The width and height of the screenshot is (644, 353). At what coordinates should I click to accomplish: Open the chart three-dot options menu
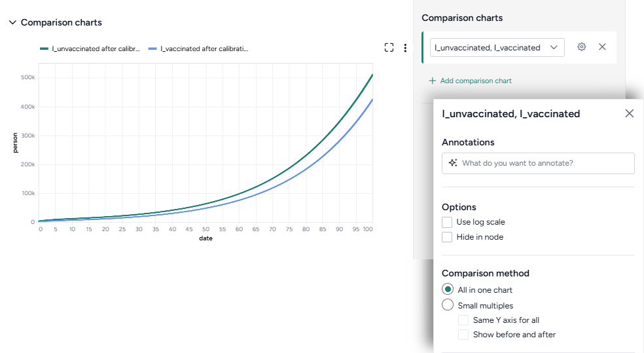[405, 48]
